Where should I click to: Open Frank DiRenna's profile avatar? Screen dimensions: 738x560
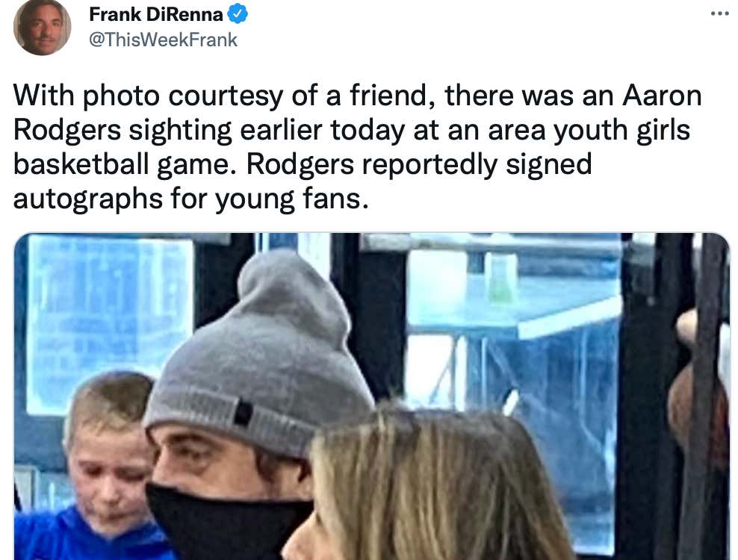coord(42,26)
